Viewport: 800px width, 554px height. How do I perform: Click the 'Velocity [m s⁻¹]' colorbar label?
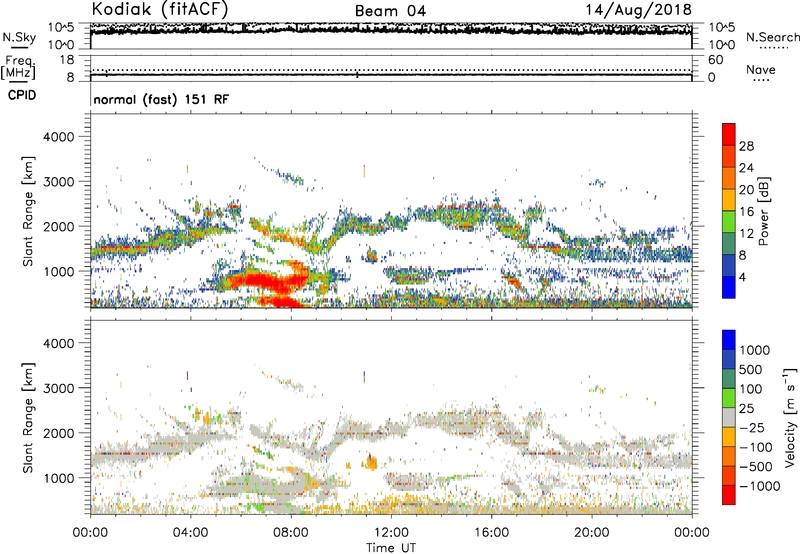pos(790,417)
